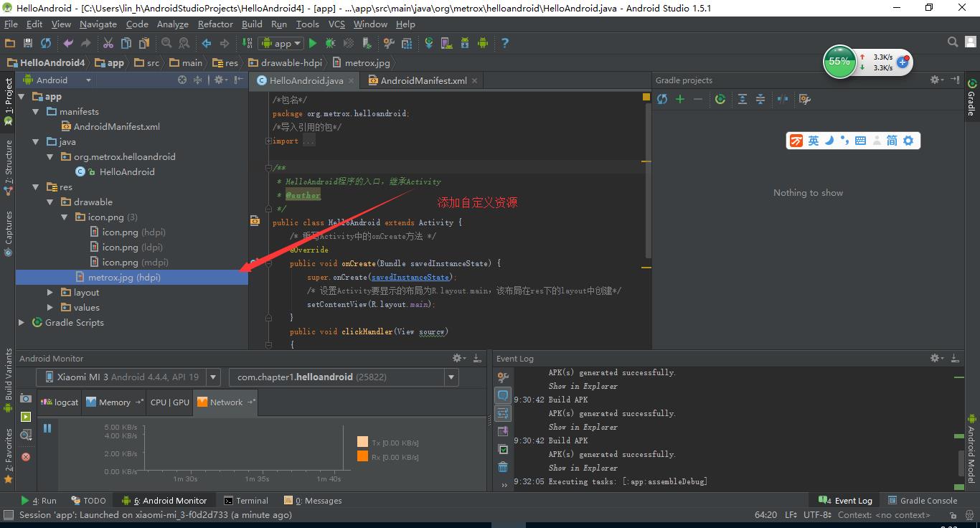Image resolution: width=980 pixels, height=528 pixels.
Task: Toggle soft-wraps in Event Log
Action: coord(503,414)
